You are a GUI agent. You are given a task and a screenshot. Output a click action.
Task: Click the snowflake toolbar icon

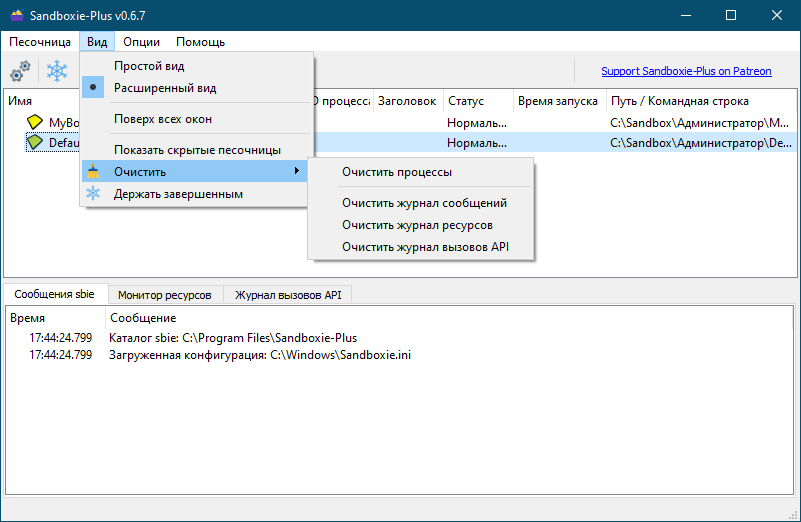coord(57,71)
